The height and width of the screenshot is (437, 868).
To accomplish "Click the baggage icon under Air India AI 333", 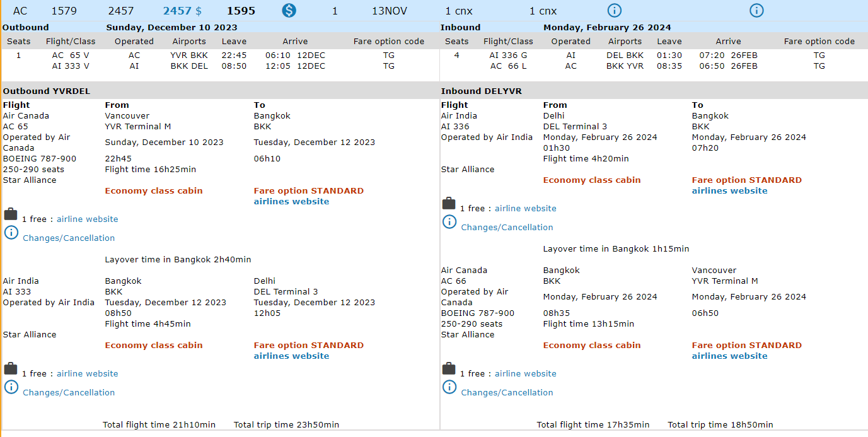I will pyautogui.click(x=11, y=369).
